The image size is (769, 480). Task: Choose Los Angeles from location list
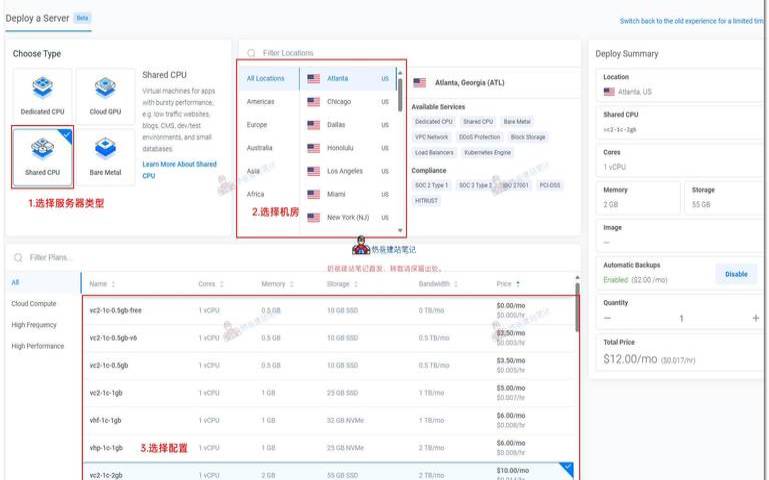345,171
